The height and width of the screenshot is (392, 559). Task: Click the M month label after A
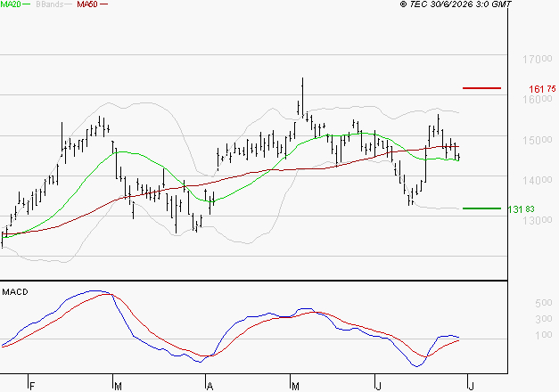click(295, 387)
